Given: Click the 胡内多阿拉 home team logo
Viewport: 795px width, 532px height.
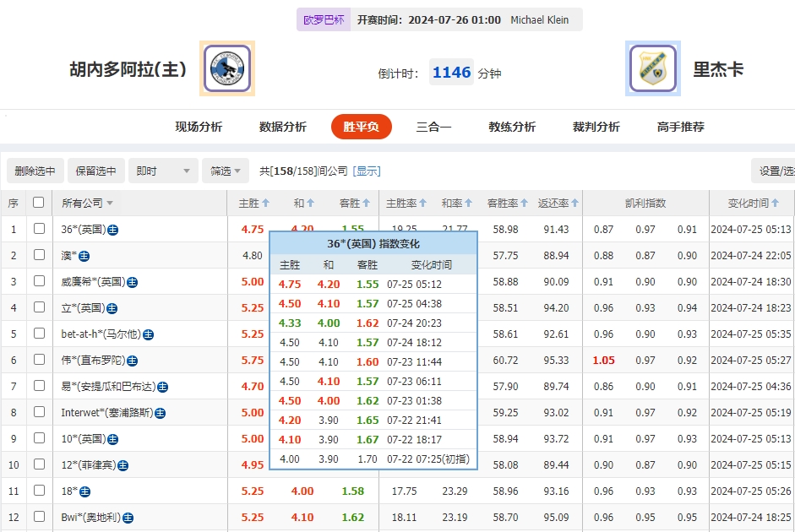Looking at the screenshot, I should point(226,68).
